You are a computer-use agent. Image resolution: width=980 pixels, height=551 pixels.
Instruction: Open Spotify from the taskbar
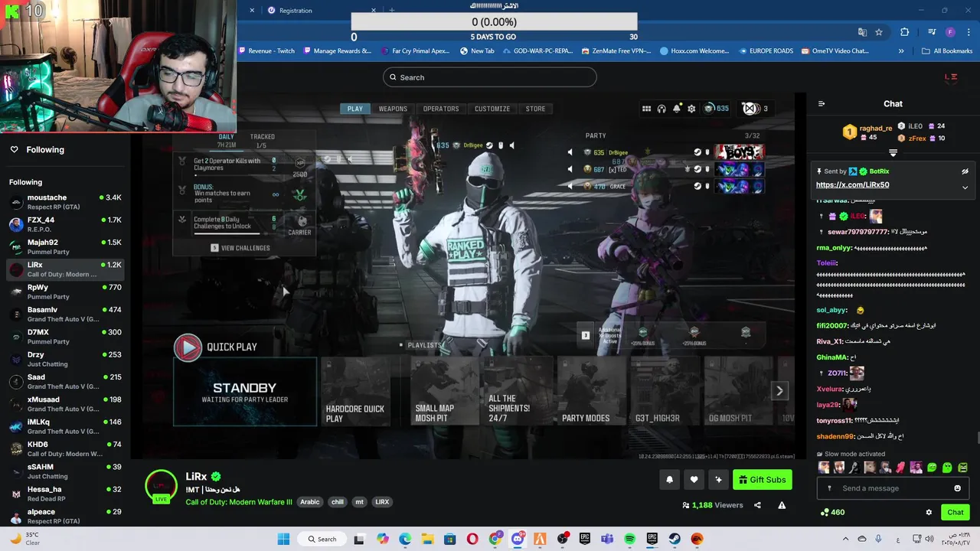[629, 539]
